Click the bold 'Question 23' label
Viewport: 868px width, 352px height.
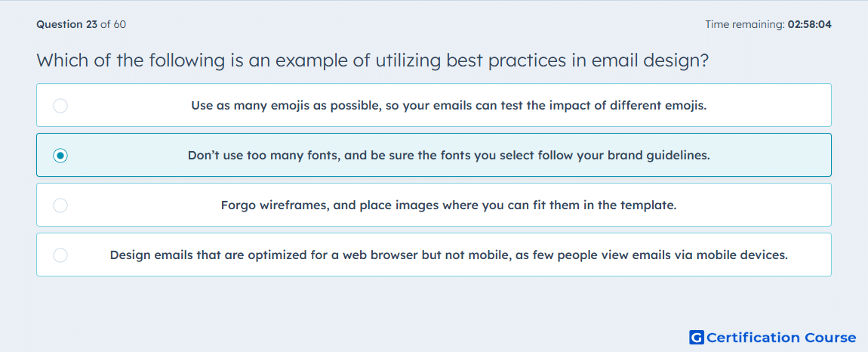pyautogui.click(x=67, y=24)
